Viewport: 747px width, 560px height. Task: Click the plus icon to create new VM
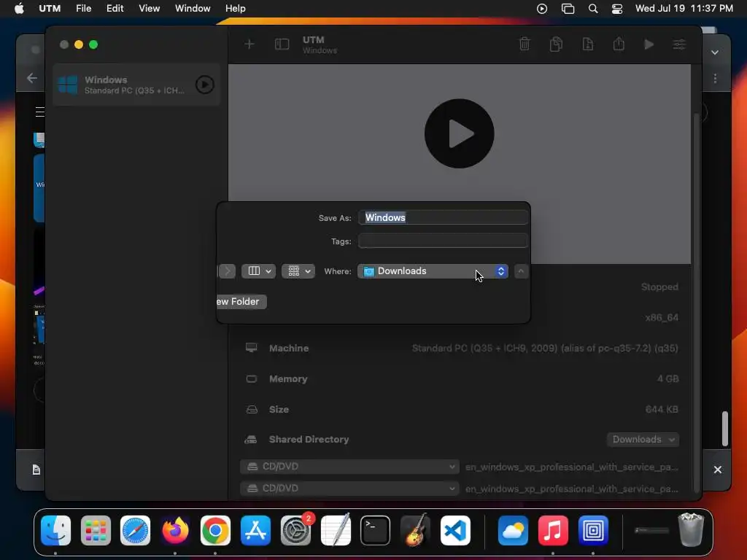(249, 44)
